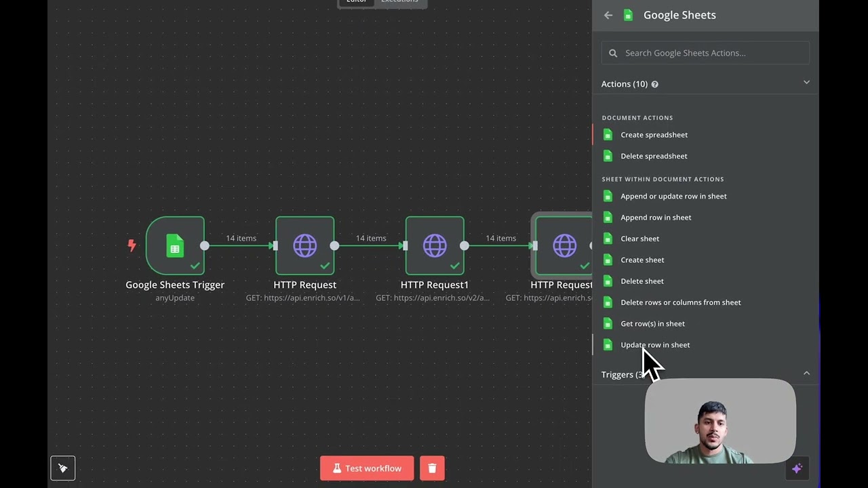The image size is (868, 488).
Task: Click the back arrow in Google Sheets panel
Action: tap(608, 15)
